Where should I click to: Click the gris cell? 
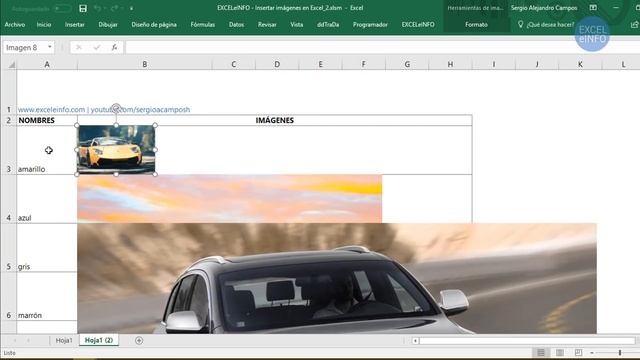coord(47,247)
